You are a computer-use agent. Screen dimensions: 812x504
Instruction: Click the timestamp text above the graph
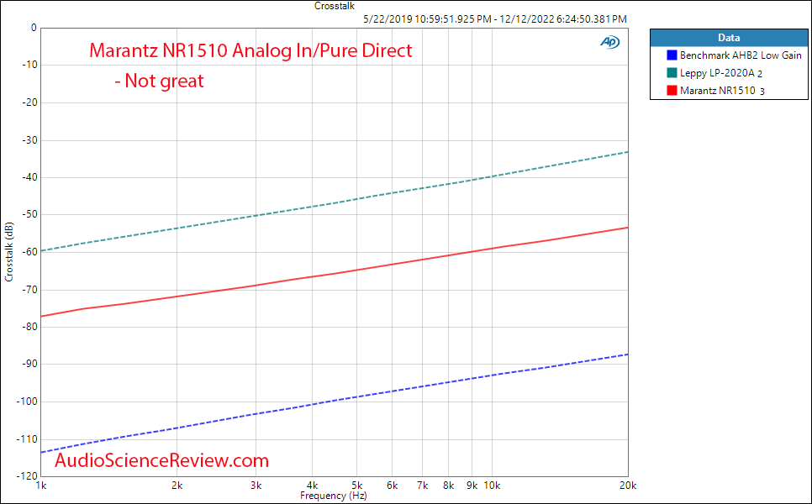(495, 19)
